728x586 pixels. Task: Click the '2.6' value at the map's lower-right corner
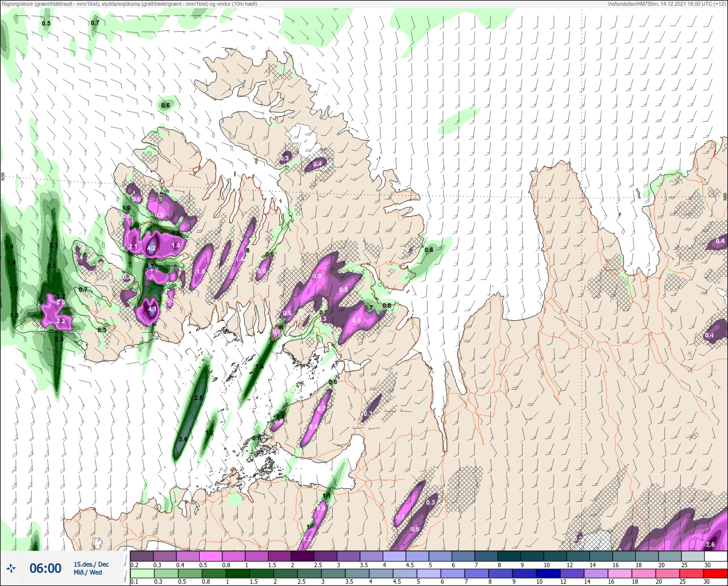tap(710, 544)
